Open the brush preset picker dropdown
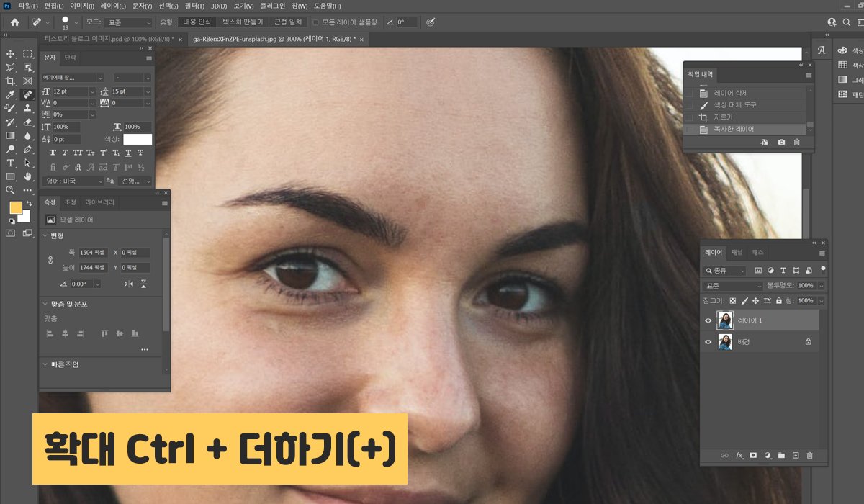The height and width of the screenshot is (504, 864). (76, 22)
